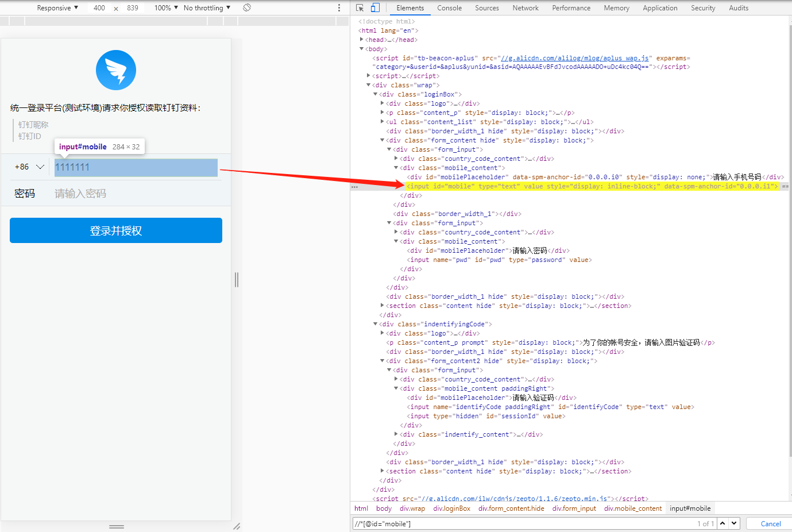Jump to previous search result arrow
The width and height of the screenshot is (792, 532).
723,523
